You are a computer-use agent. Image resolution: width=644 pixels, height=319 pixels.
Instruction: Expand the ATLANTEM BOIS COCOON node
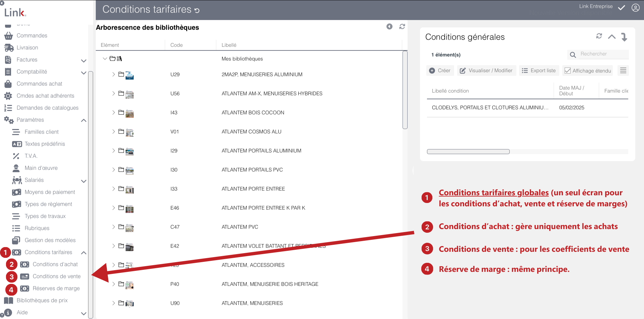114,112
